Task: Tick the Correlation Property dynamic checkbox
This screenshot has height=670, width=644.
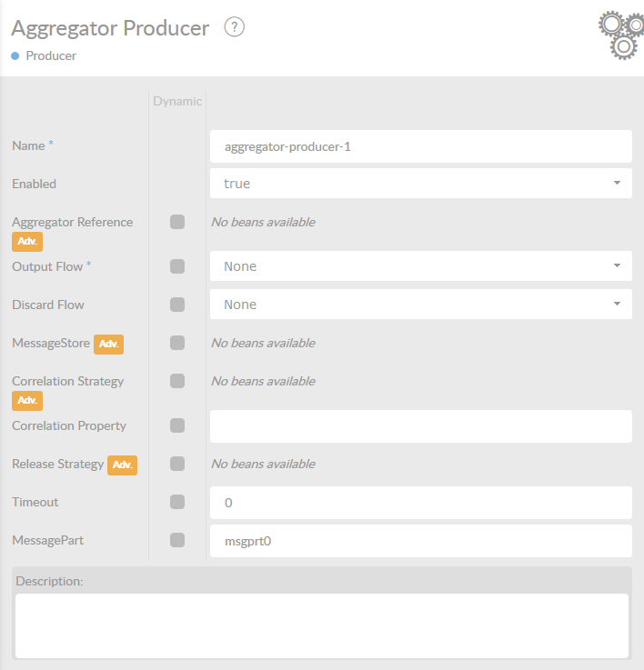Action: pos(177,425)
